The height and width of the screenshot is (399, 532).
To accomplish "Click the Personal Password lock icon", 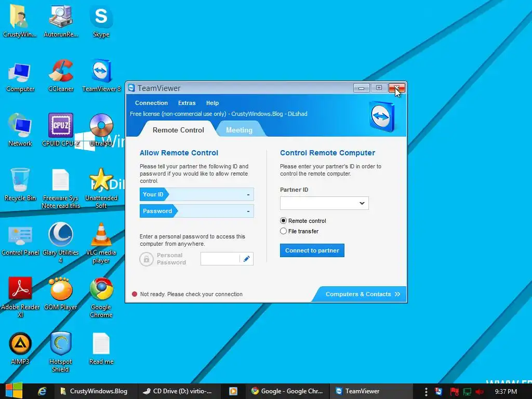I will pyautogui.click(x=146, y=259).
